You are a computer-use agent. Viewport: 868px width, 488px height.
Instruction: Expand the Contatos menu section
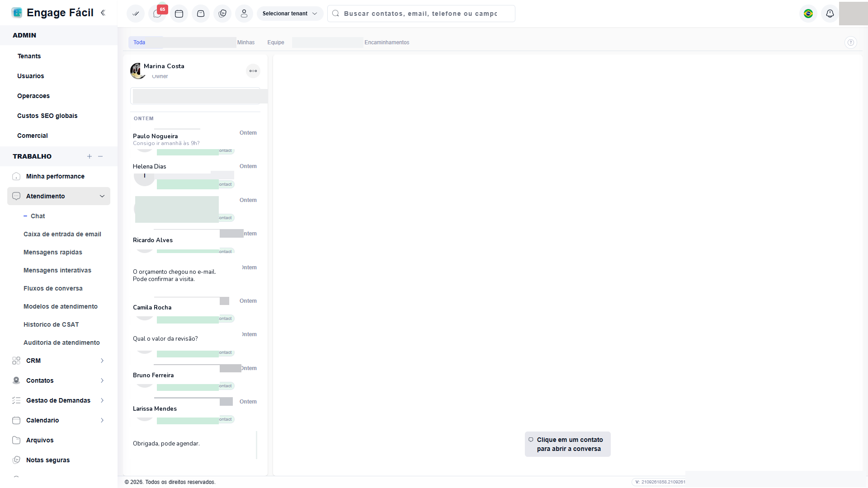59,380
